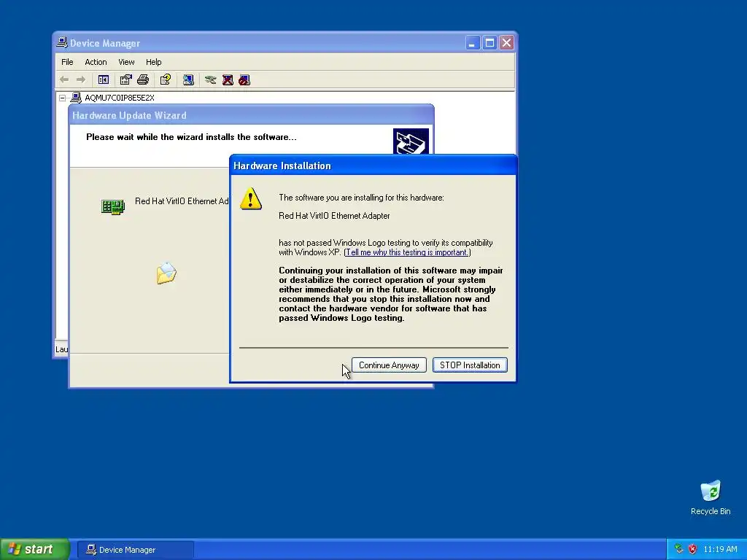Open 'Tell me why this testing is important' link
The image size is (747, 560).
point(406,252)
